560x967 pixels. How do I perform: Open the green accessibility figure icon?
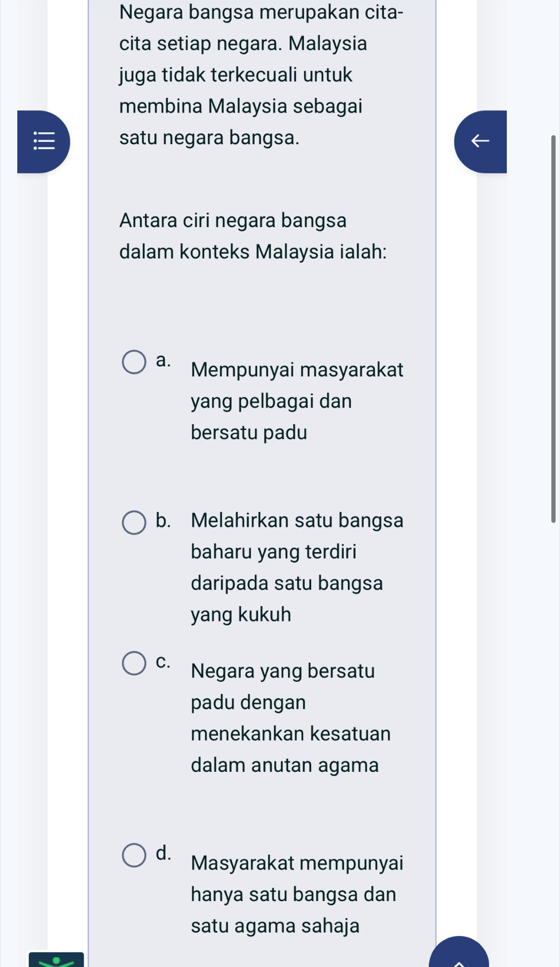pos(56,960)
